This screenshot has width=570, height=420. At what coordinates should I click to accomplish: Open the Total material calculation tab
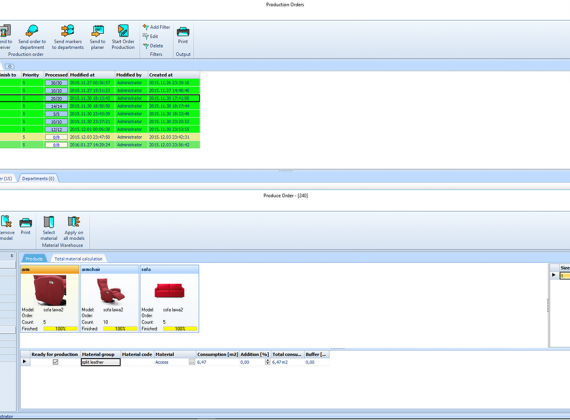click(x=78, y=259)
